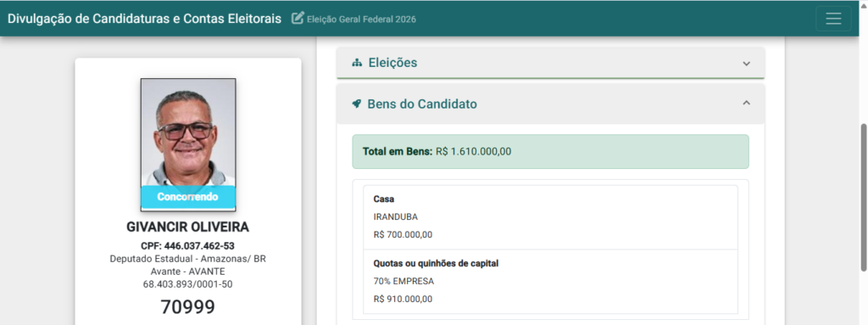868x325 pixels.
Task: Click the Eleições hierarchy icon
Action: tap(357, 64)
